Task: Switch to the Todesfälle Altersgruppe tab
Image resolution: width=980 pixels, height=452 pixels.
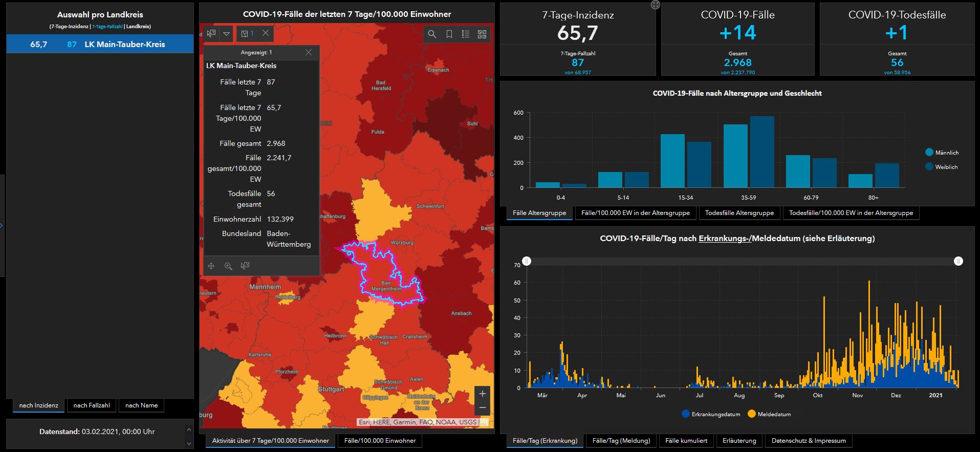Action: (739, 213)
